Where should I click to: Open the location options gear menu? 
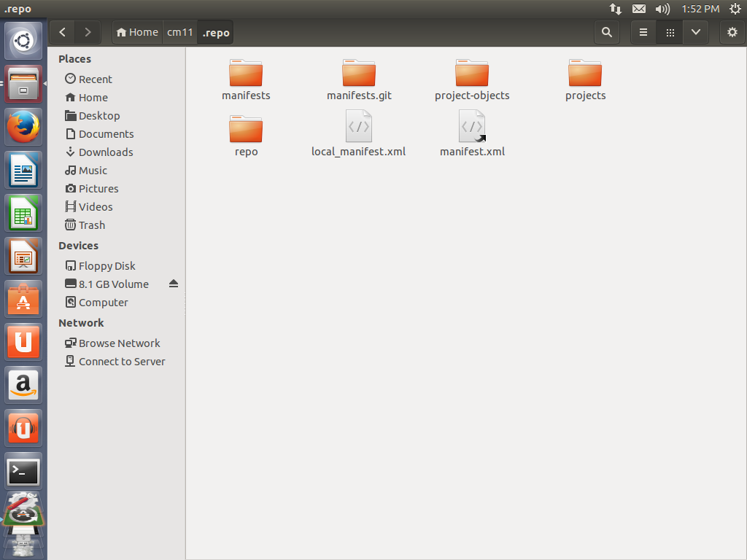(732, 32)
